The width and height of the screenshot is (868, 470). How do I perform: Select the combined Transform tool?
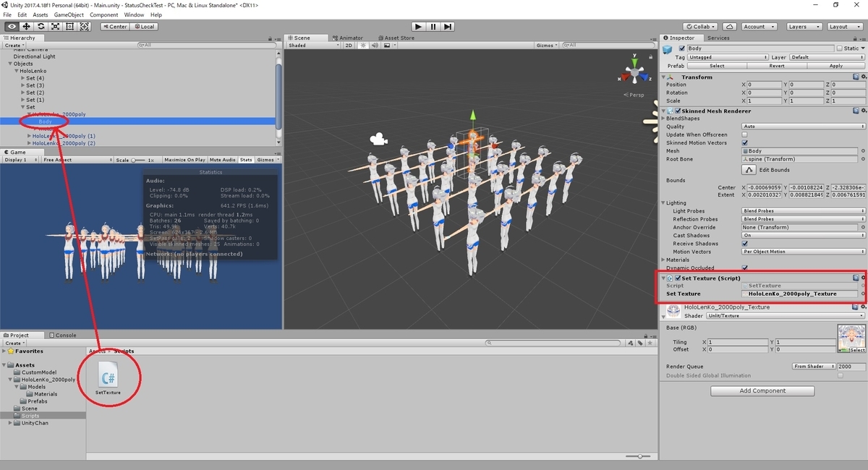pyautogui.click(x=85, y=26)
